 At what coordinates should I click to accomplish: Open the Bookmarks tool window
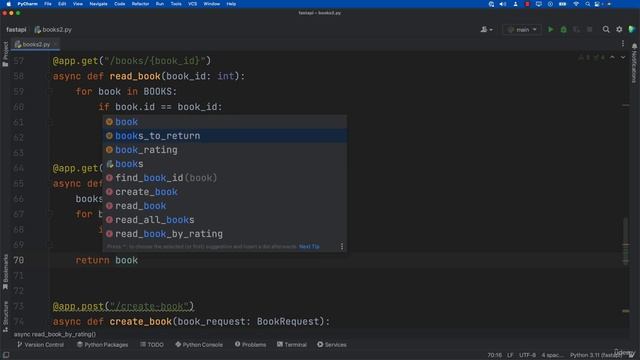click(5, 272)
